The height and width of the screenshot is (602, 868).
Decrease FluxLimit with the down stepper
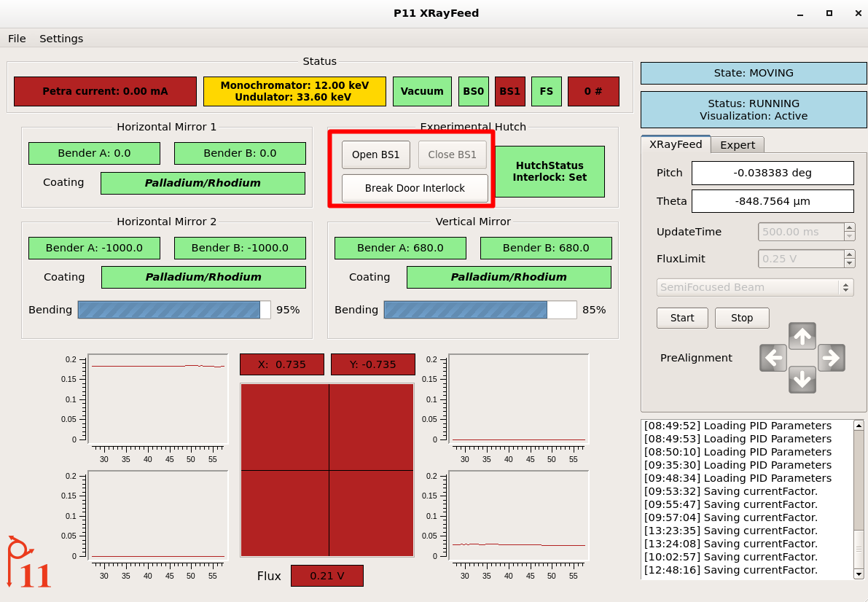click(849, 263)
